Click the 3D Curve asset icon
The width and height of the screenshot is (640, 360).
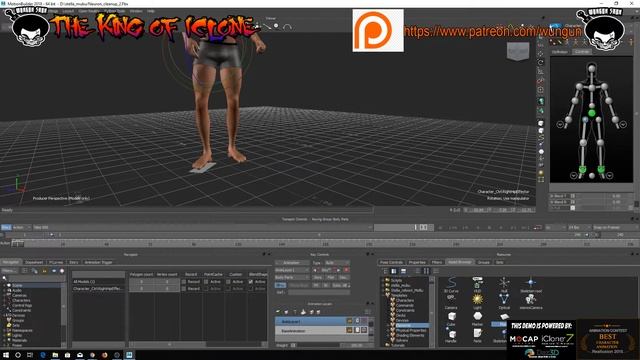click(x=451, y=284)
